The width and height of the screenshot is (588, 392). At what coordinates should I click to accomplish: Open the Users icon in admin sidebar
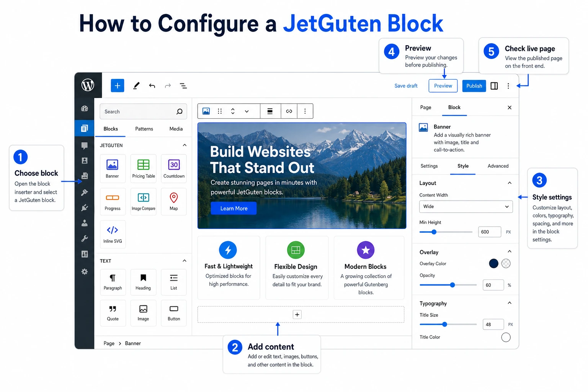(x=85, y=223)
